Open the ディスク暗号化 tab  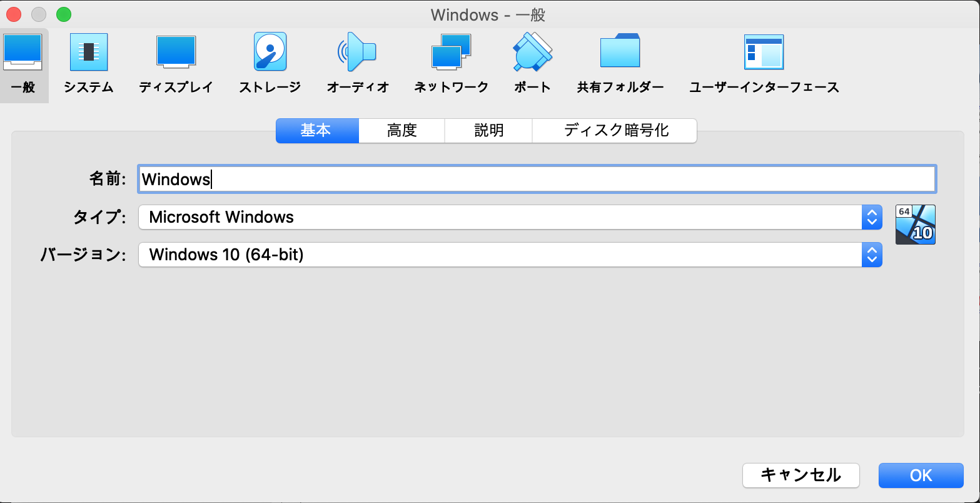(x=614, y=131)
